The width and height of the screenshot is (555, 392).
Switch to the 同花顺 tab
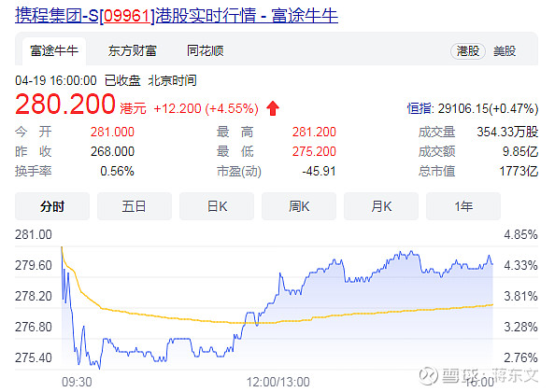pos(206,51)
